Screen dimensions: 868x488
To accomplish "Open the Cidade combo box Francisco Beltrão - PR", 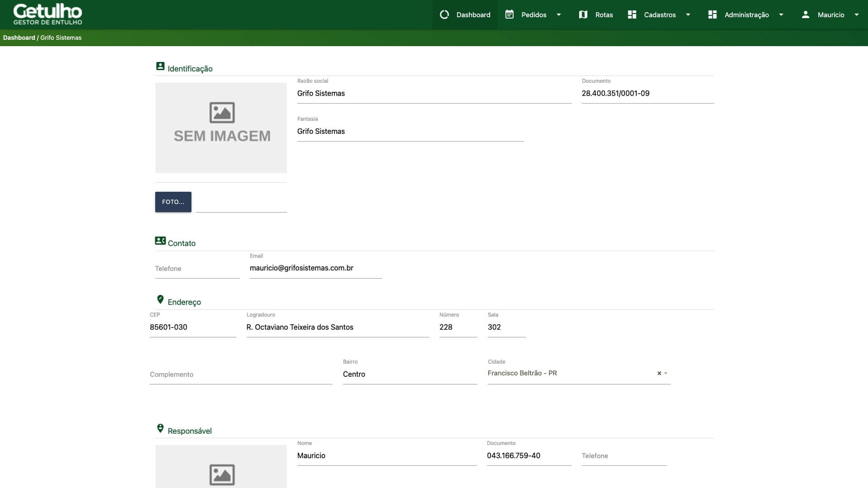I will [x=579, y=373].
